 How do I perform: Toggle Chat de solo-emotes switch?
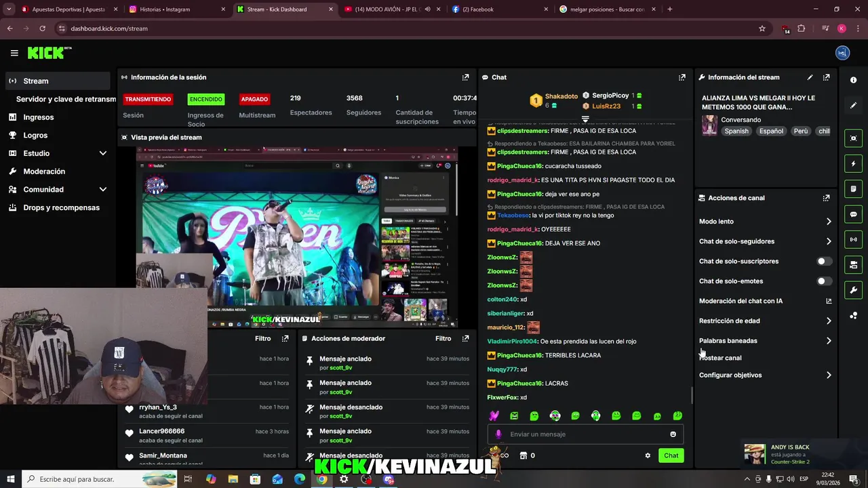[824, 281]
